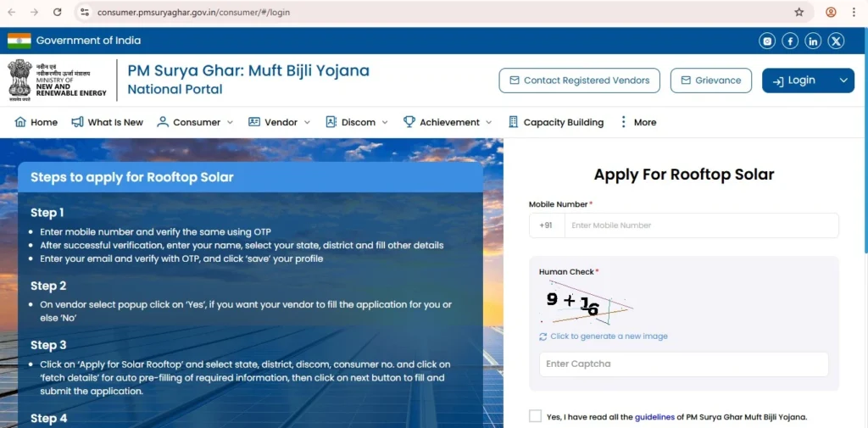Focus the Enter Captcha field
The image size is (868, 428).
684,364
